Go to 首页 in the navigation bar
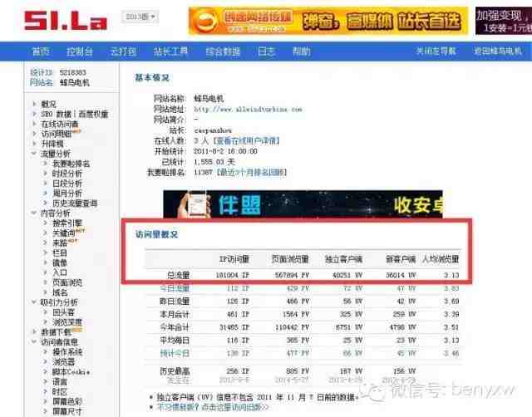Image resolution: width=532 pixels, height=417 pixels. (x=41, y=52)
